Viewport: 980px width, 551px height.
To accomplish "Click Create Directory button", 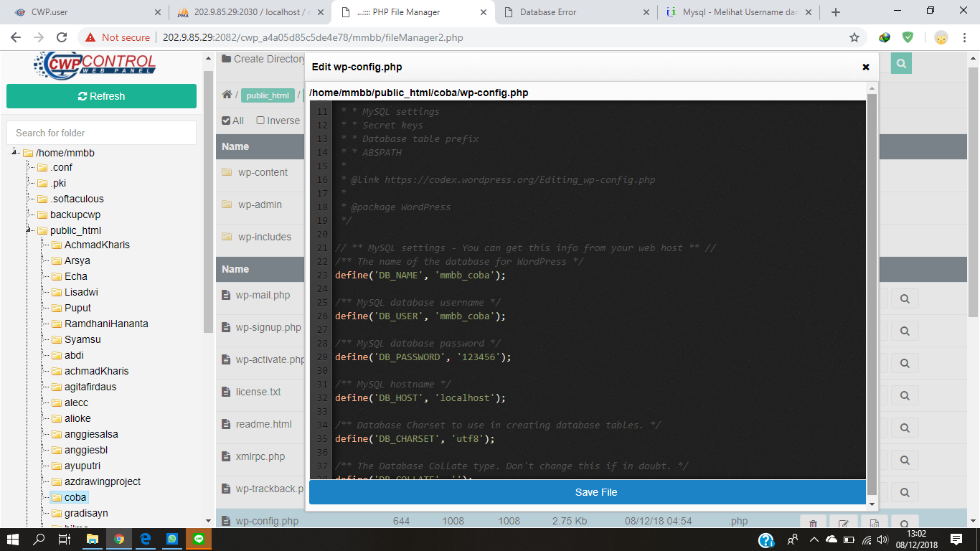I will tap(263, 59).
